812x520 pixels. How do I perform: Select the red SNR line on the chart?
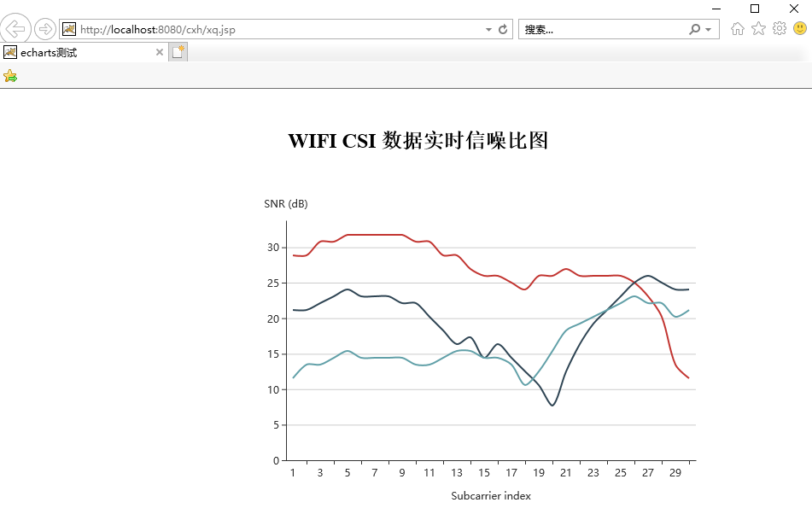click(x=376, y=234)
